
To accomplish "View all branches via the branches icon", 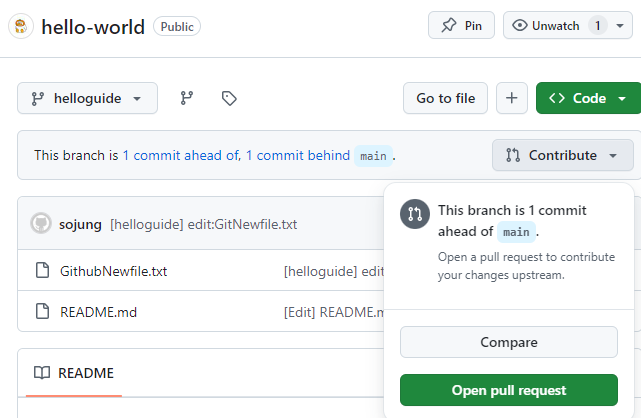I will (187, 98).
